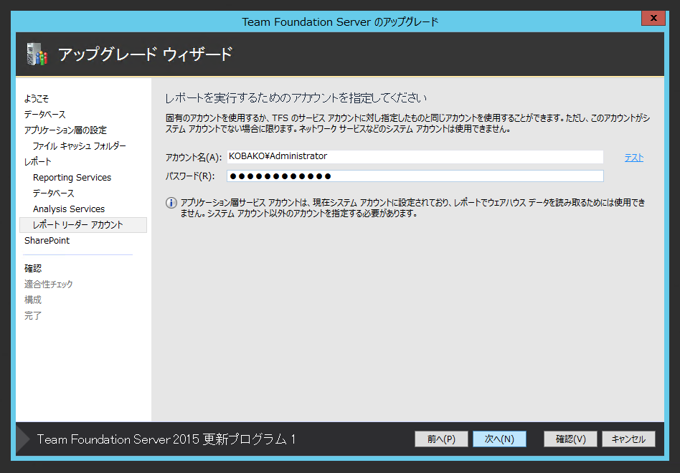This screenshot has height=473, width=680.
Task: Click the パスワード(R): label
Action: pos(190,176)
